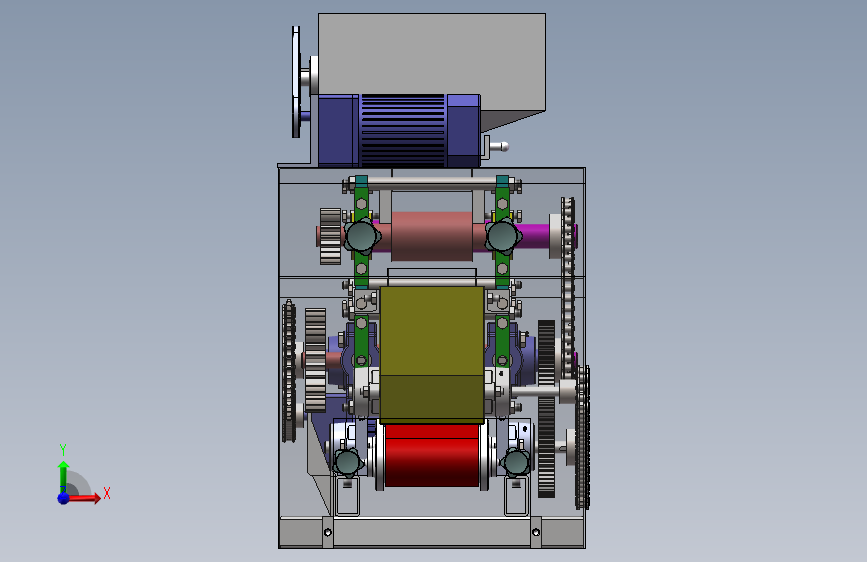Viewport: 867px width, 562px height.
Task: Pick the lower-right star knob
Action: pyautogui.click(x=516, y=462)
